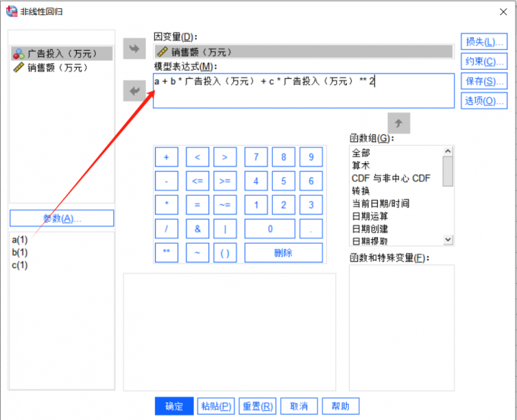Click the not-equal ~= key

click(225, 204)
